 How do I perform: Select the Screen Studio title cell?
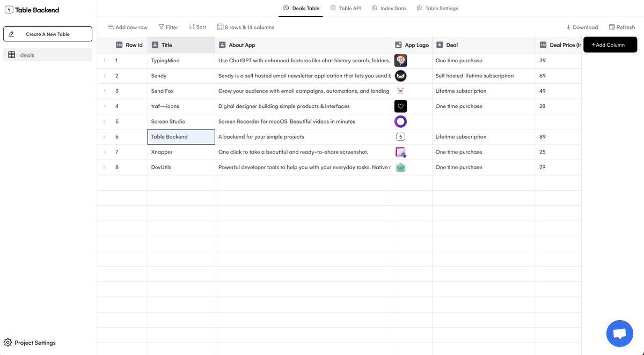(181, 121)
